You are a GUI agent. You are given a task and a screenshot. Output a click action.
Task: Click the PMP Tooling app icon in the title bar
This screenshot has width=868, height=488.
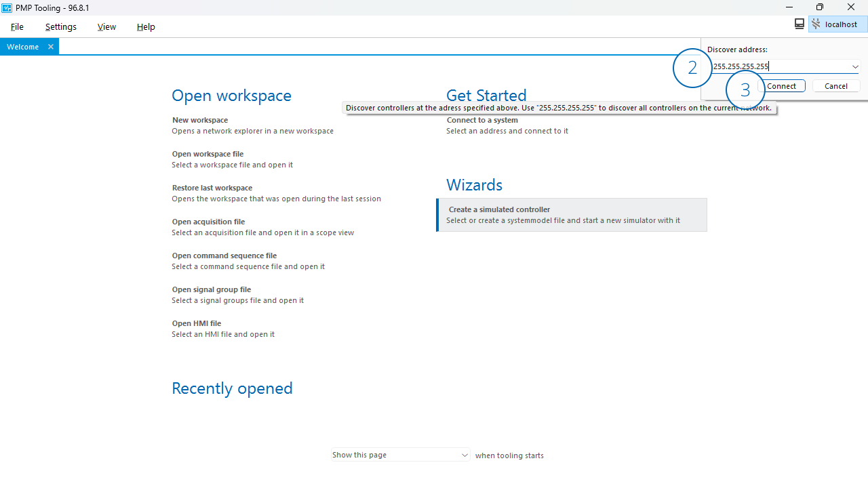tap(7, 7)
